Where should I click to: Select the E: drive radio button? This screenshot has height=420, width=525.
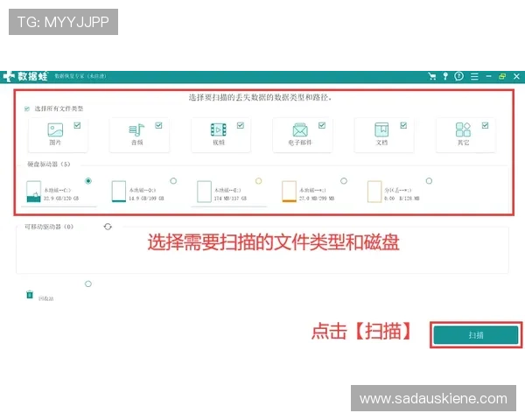[x=258, y=181]
